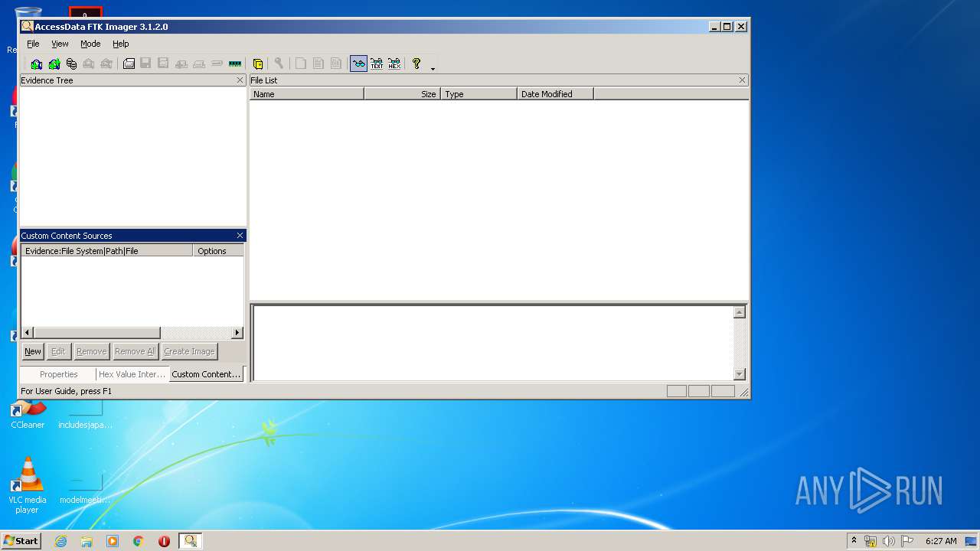Click the Export Files blank page icon
Viewport: 980px width, 551px height.
tap(301, 64)
